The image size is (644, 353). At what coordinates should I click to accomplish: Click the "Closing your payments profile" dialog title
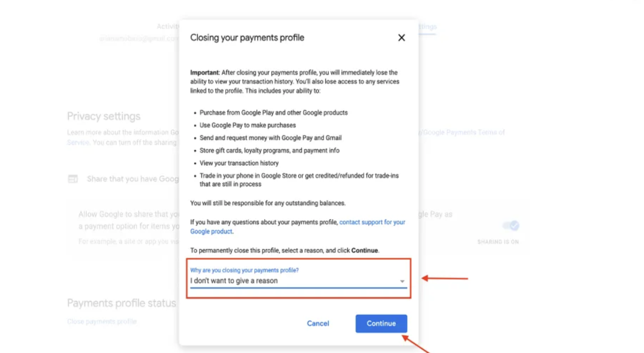pos(247,38)
